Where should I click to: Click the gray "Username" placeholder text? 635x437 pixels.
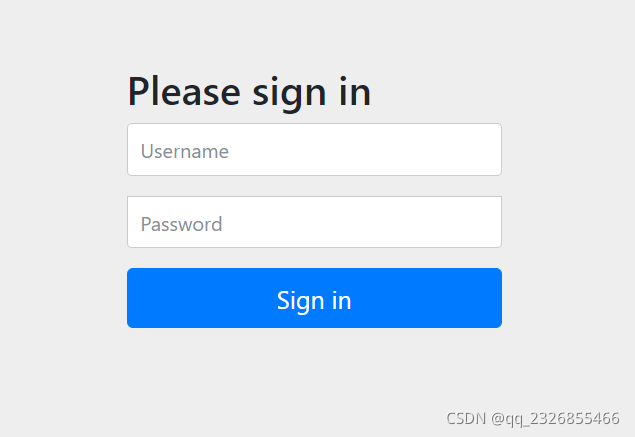[185, 151]
